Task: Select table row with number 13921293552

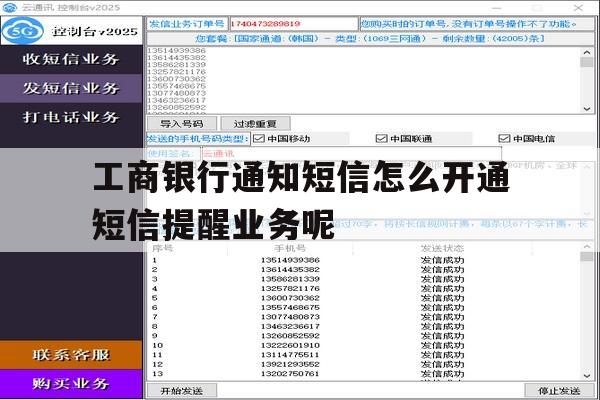Action: [364, 364]
